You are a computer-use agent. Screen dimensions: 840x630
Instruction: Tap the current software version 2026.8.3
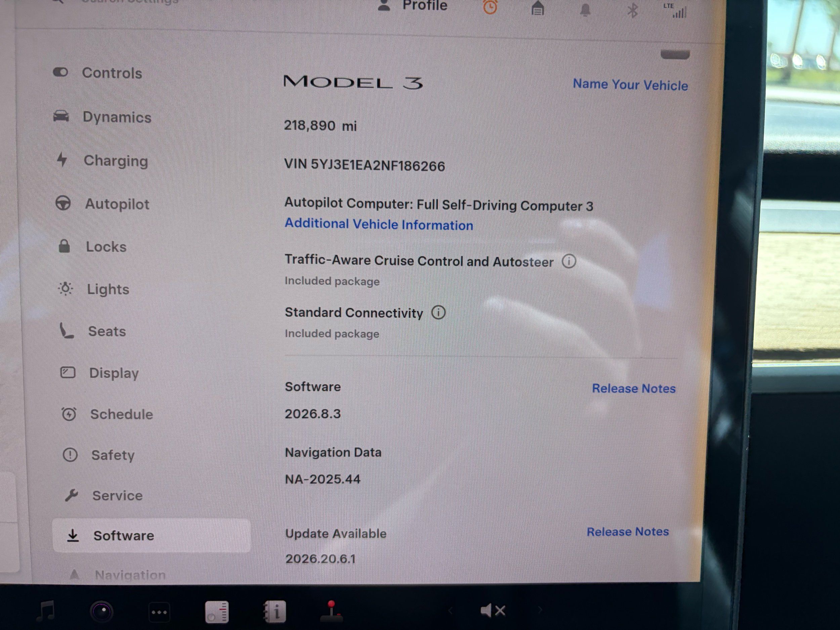(x=313, y=414)
